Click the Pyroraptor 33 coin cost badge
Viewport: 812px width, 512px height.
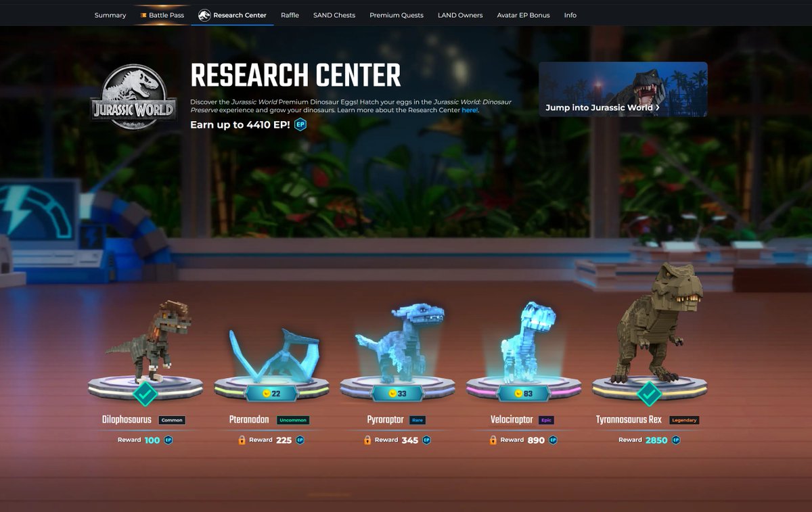(397, 394)
